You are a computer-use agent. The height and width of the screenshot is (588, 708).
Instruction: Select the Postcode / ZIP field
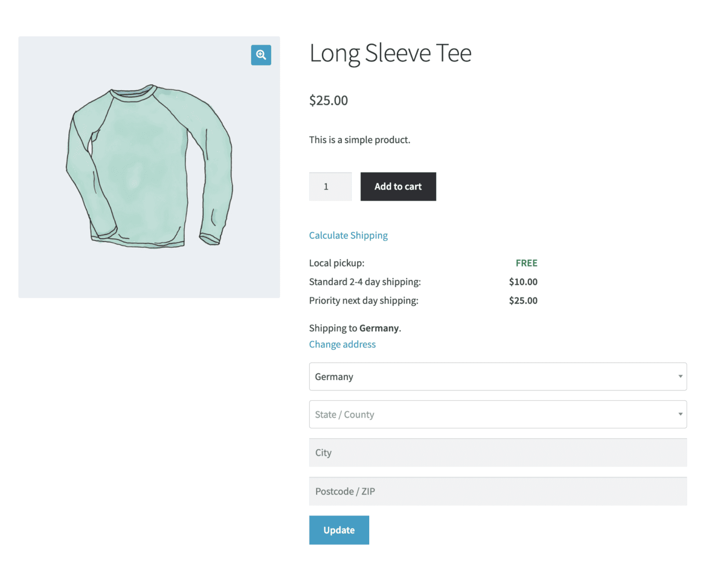pyautogui.click(x=498, y=491)
